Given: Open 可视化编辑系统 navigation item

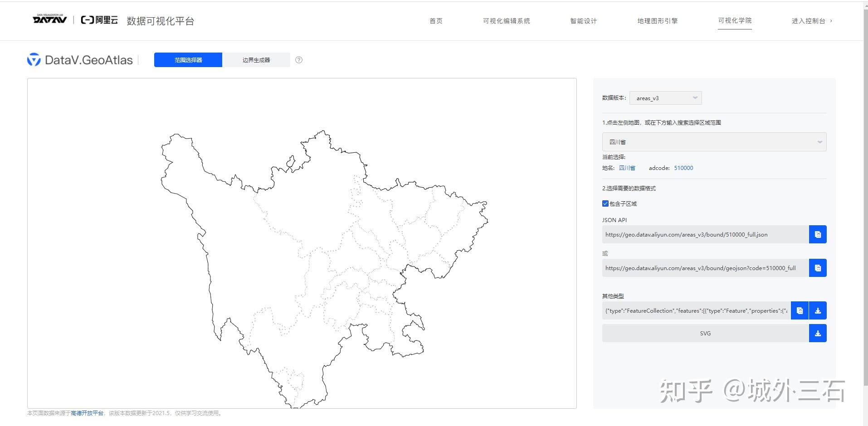Looking at the screenshot, I should coord(507,21).
